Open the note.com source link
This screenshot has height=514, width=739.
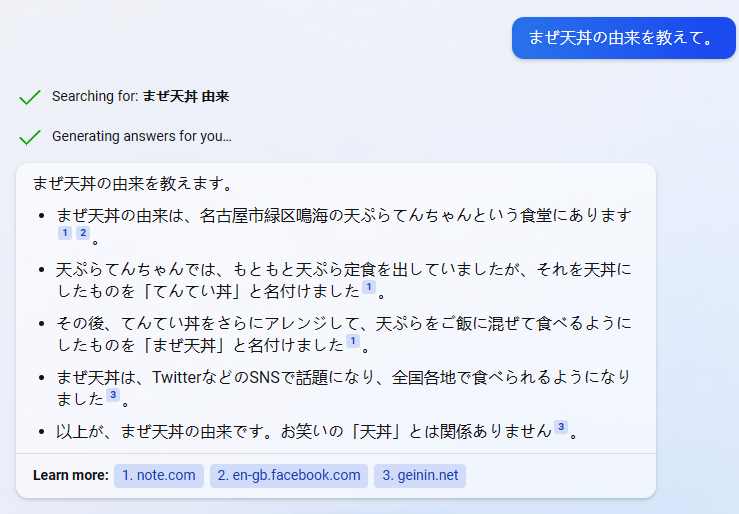tap(159, 475)
